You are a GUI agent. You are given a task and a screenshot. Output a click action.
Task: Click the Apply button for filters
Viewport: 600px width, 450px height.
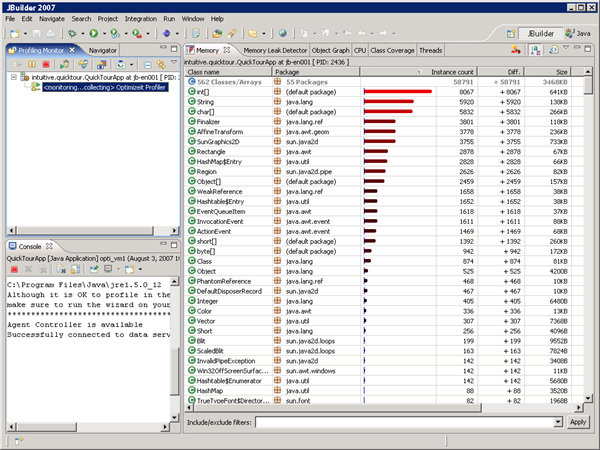tap(578, 422)
